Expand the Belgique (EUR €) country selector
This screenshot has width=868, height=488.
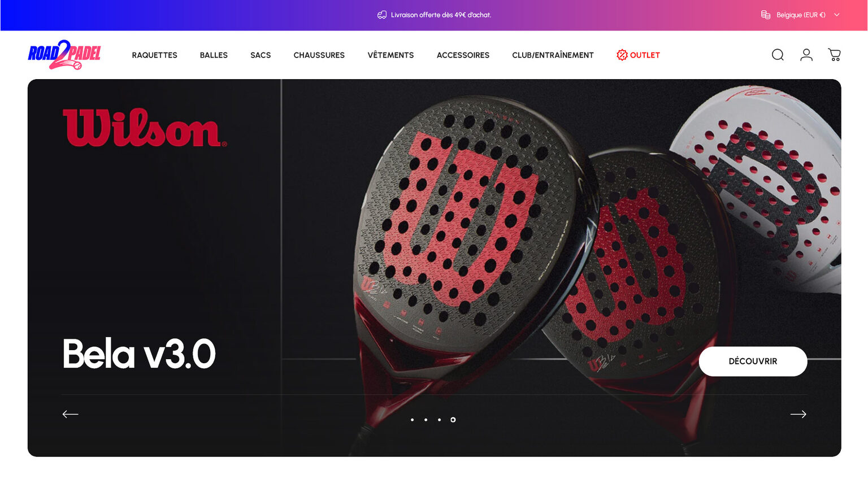pyautogui.click(x=801, y=15)
